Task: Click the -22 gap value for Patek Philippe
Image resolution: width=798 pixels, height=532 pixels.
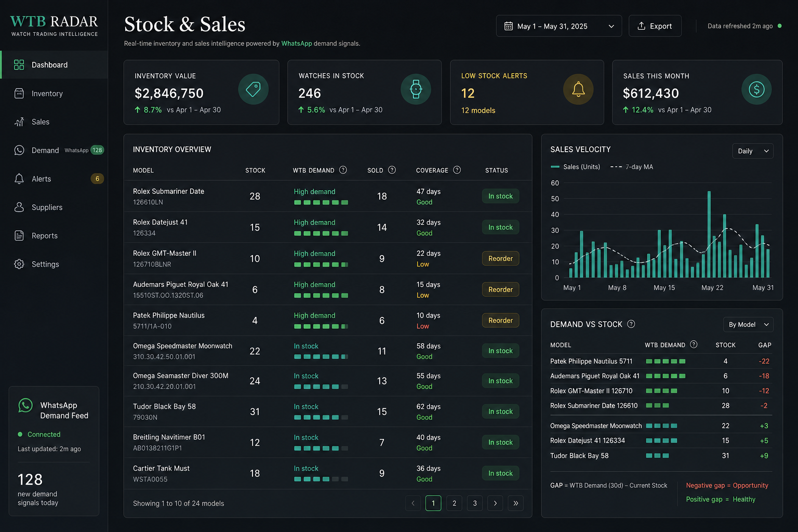Action: (x=764, y=361)
